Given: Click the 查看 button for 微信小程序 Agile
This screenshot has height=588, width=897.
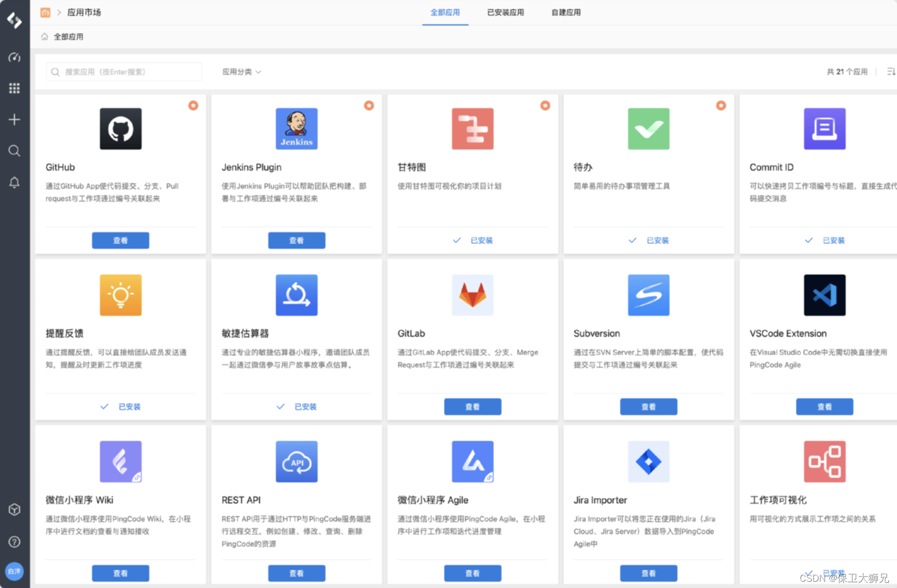Looking at the screenshot, I should (x=472, y=573).
